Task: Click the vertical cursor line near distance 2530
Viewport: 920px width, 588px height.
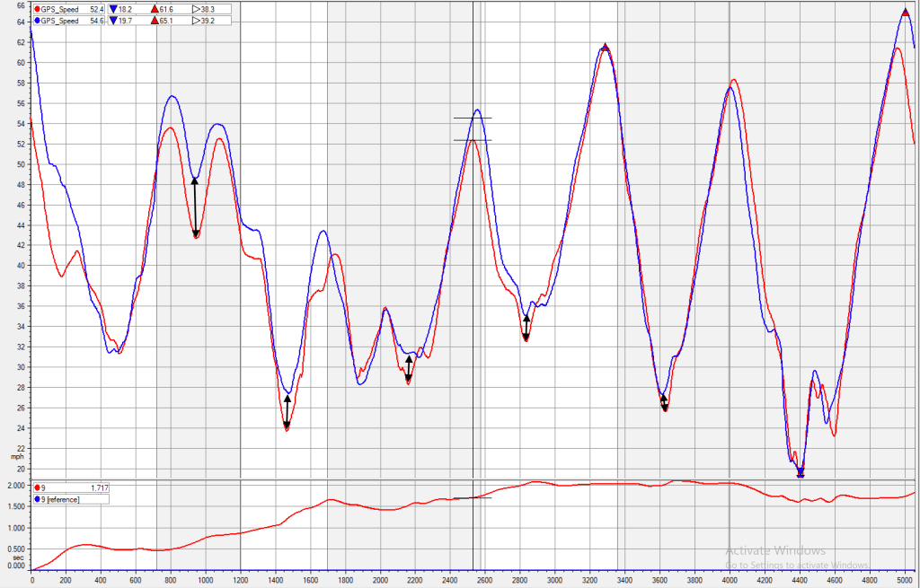Action: point(473,269)
